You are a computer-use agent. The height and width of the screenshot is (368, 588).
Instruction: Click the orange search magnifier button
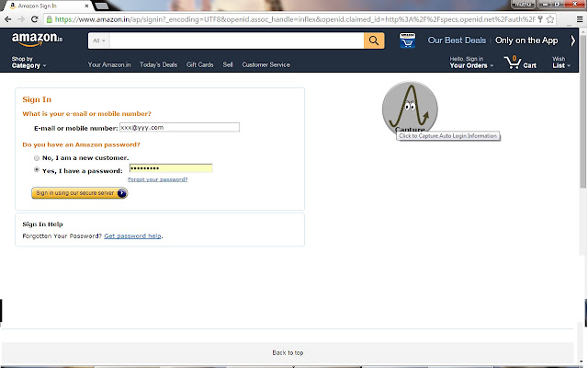pyautogui.click(x=374, y=40)
